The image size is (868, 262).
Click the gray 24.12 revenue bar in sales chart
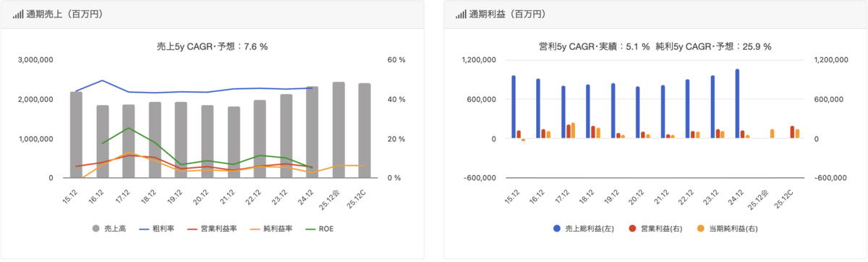pyautogui.click(x=312, y=132)
